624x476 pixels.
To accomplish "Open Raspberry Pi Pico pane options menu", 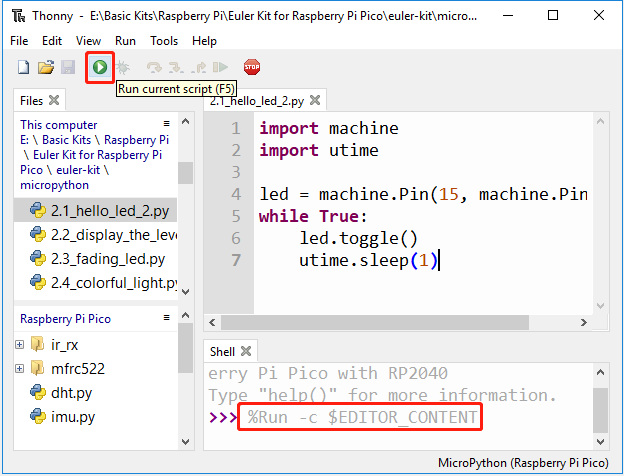I will 166,318.
